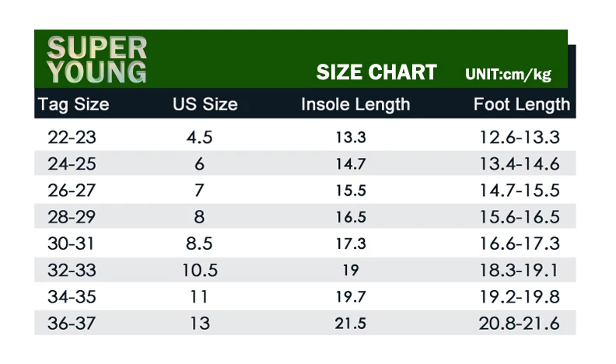Select the US Size column header
The image size is (616, 364).
(205, 104)
